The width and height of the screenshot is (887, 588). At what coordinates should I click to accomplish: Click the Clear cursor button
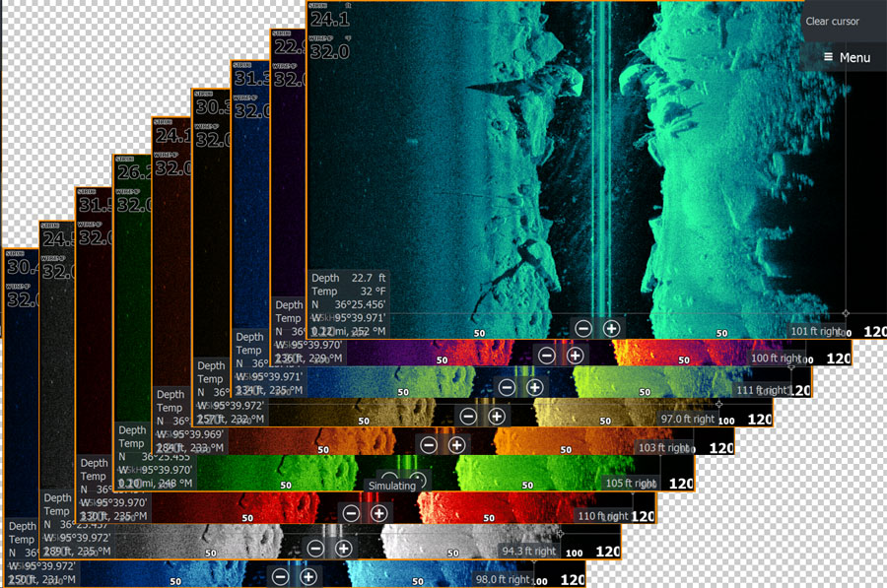tap(832, 22)
